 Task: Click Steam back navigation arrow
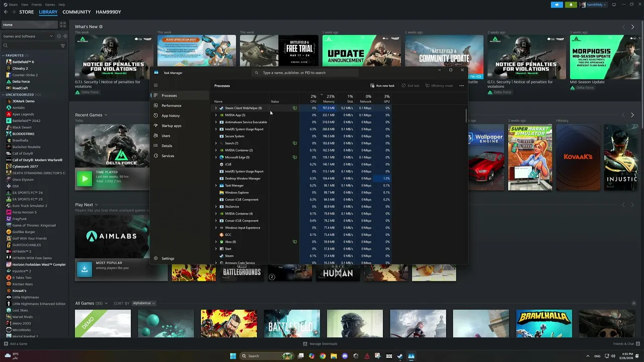click(6, 12)
